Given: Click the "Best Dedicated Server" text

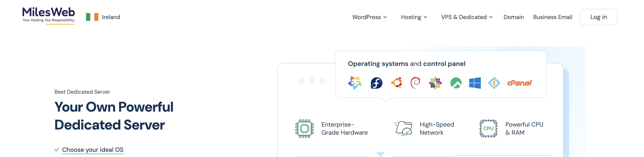Looking at the screenshot, I should [x=82, y=92].
